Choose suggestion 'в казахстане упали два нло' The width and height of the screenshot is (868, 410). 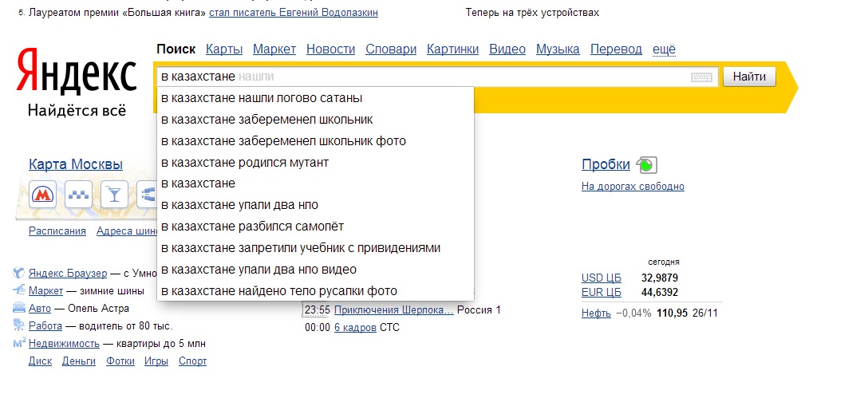[x=316, y=205]
